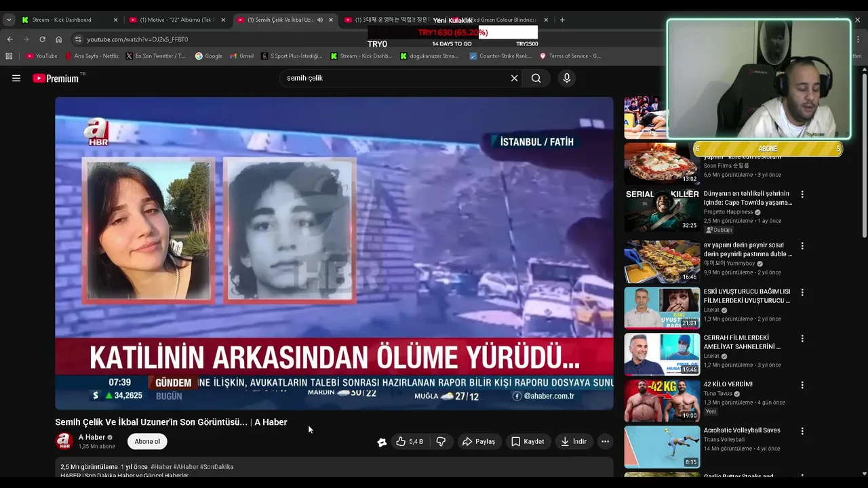
Task: Share the video via Paylaş
Action: 478,441
